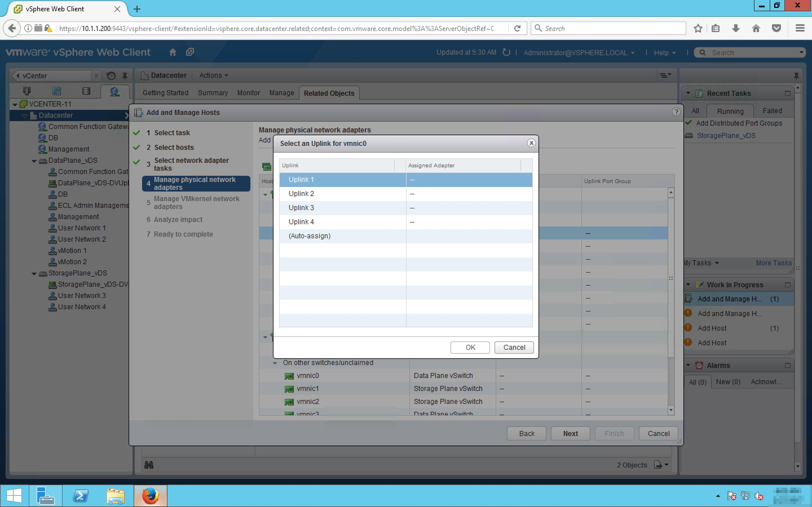Click Firefox bookmark star icon
This screenshot has width=812, height=507.
tap(698, 28)
